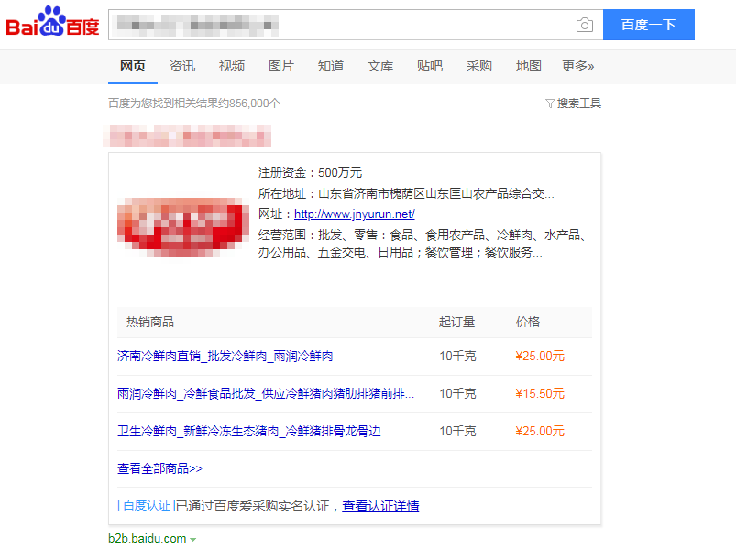Open the 采购 tab
Screen dimensions: 736x560
pyautogui.click(x=478, y=66)
